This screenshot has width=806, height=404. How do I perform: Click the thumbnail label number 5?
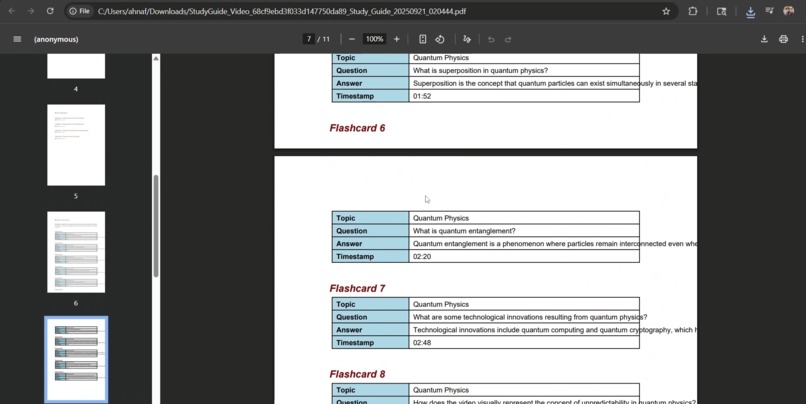point(76,196)
